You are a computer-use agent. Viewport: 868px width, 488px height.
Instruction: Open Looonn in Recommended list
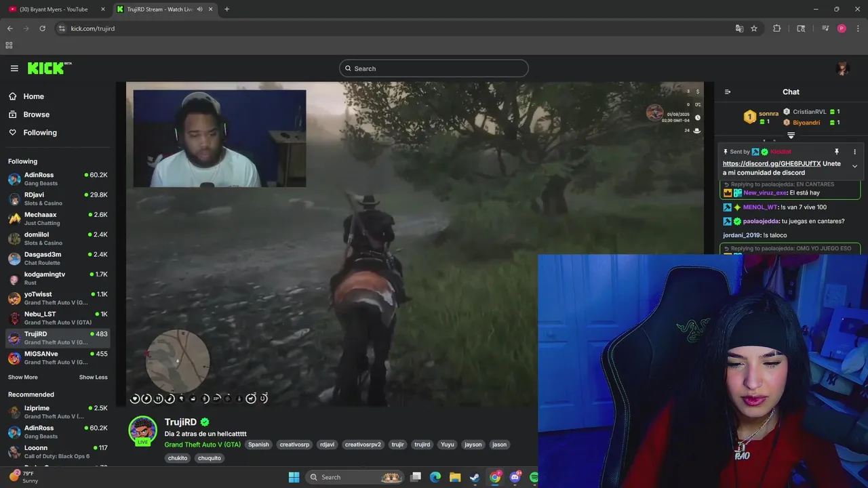click(x=57, y=451)
